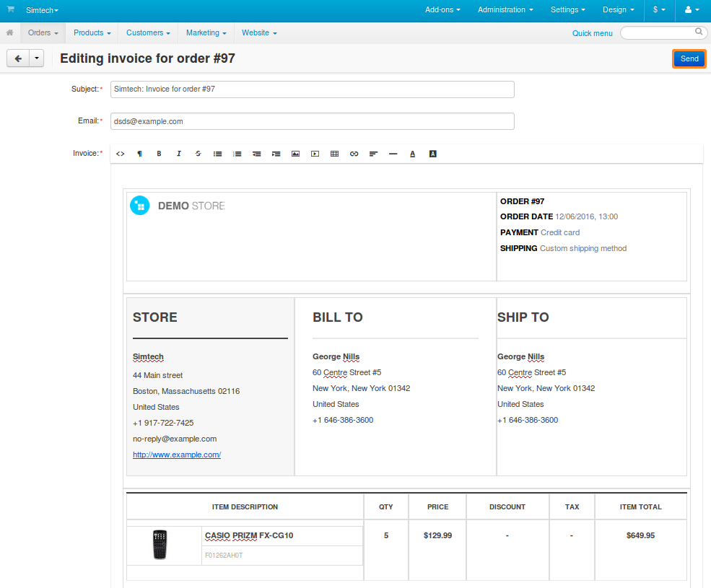Click the Subject input field
The width and height of the screenshot is (711, 588).
pos(313,89)
